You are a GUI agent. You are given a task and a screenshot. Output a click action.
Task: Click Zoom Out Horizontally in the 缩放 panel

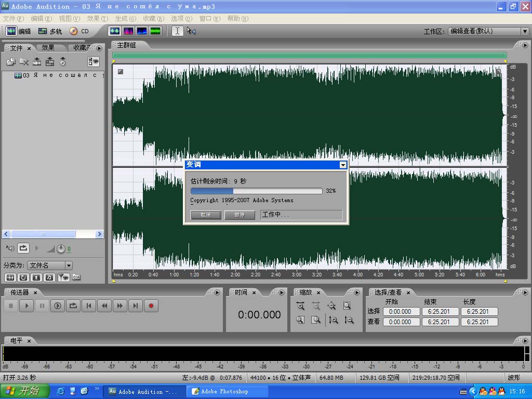coord(316,306)
